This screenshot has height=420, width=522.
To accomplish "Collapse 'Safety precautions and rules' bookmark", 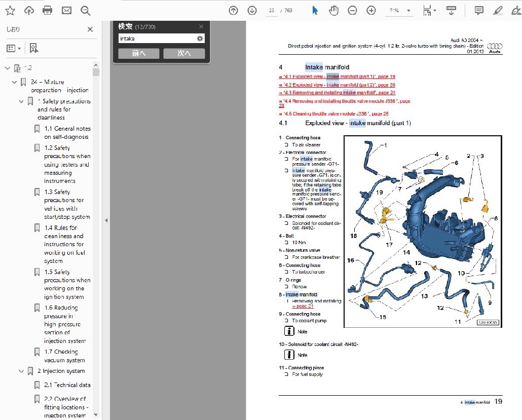I will pyautogui.click(x=21, y=101).
